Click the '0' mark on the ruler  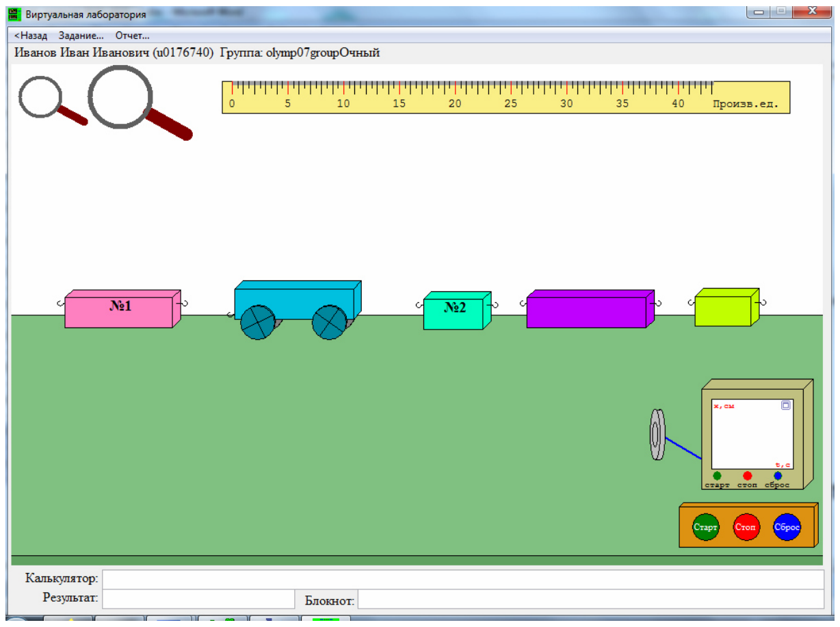[232, 104]
